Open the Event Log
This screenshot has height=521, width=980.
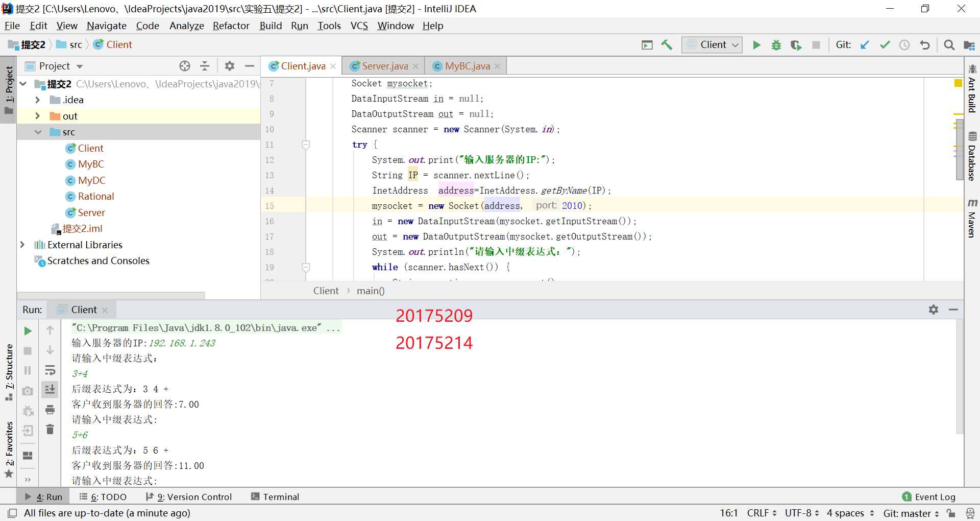(x=929, y=497)
